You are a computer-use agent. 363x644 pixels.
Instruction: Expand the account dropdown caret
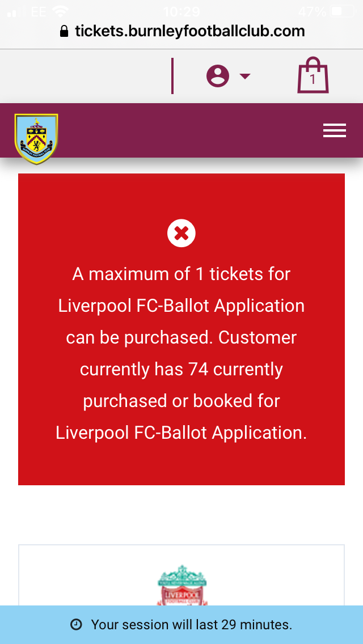click(245, 76)
